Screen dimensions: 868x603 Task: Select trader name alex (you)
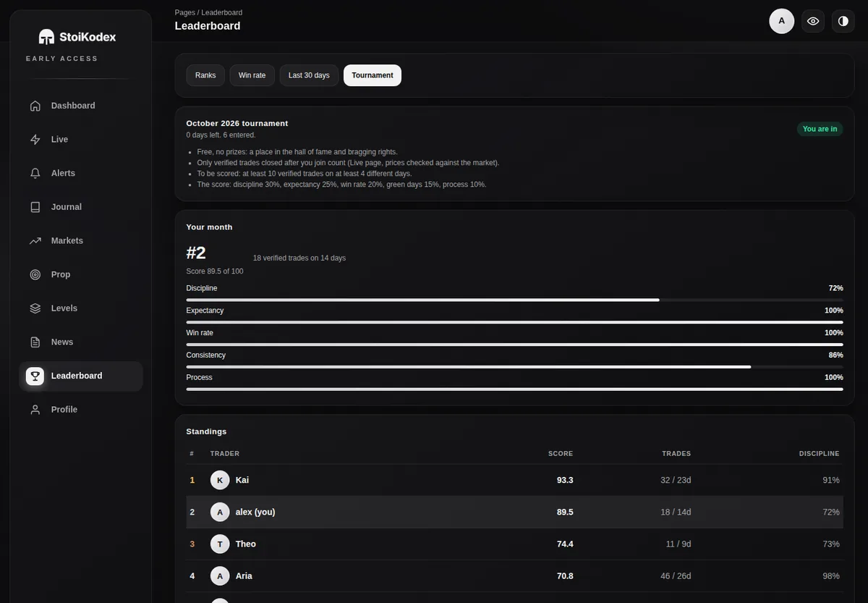(255, 512)
